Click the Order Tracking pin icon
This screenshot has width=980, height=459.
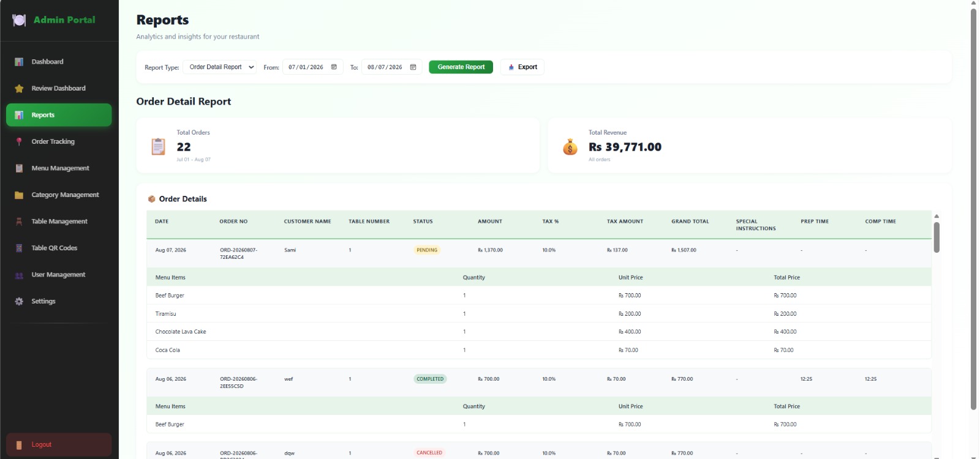(x=19, y=141)
